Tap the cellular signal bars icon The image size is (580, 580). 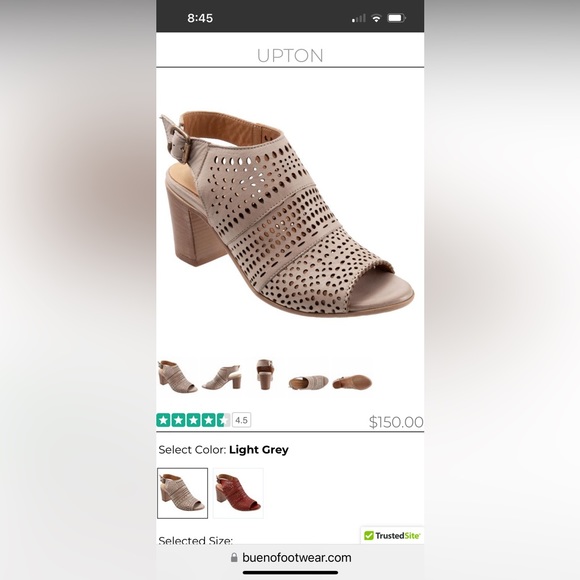coord(358,18)
